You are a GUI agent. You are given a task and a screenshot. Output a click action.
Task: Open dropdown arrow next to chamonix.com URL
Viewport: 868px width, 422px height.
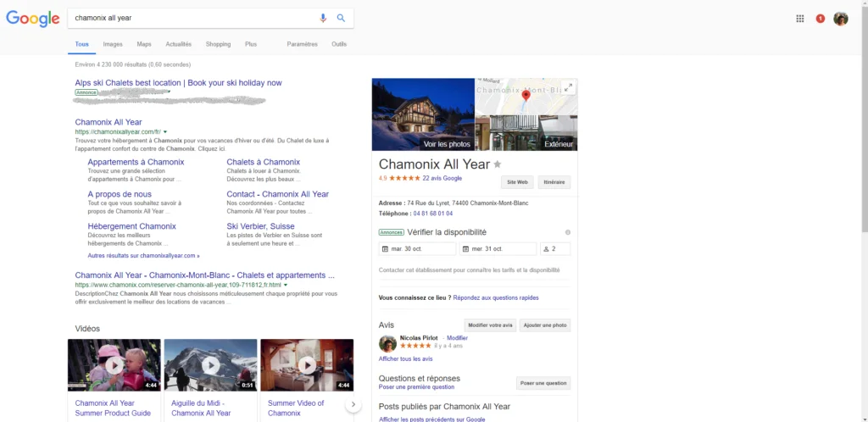(286, 285)
